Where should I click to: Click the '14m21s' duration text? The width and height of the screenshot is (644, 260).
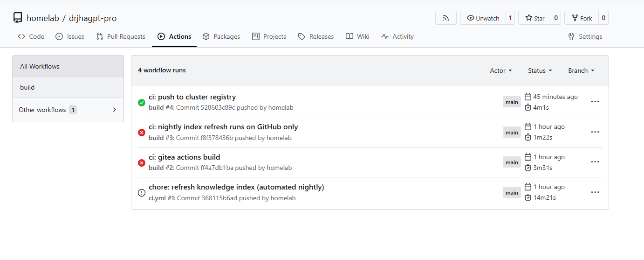pos(545,197)
